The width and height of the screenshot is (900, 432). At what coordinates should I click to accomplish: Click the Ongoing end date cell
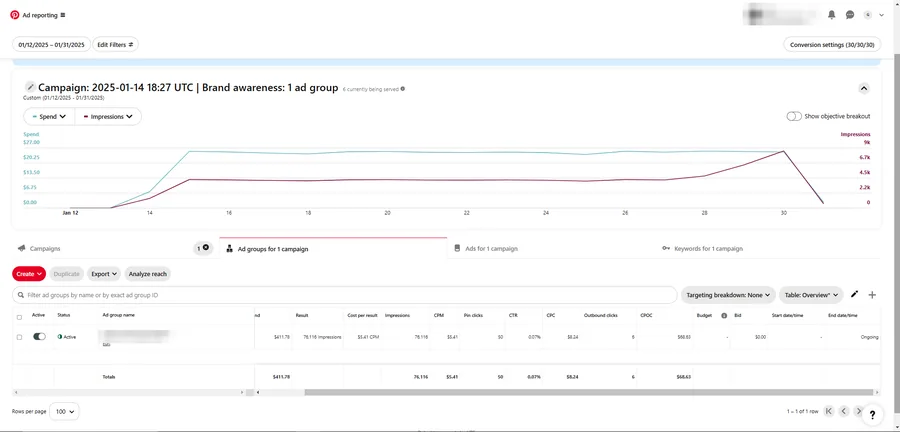(869, 337)
